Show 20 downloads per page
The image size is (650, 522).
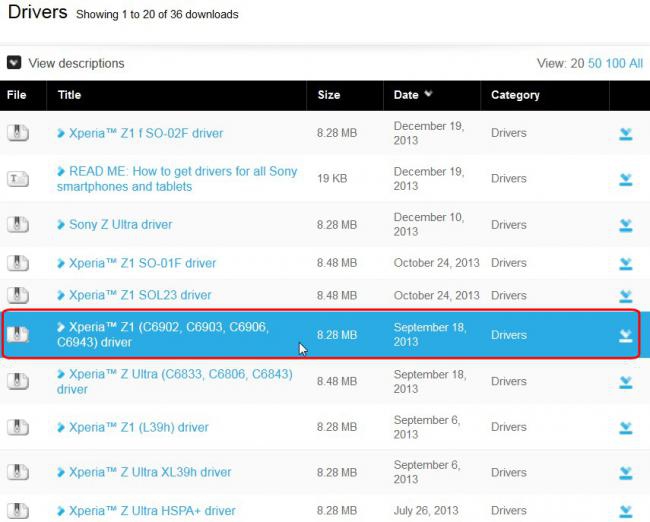577,63
